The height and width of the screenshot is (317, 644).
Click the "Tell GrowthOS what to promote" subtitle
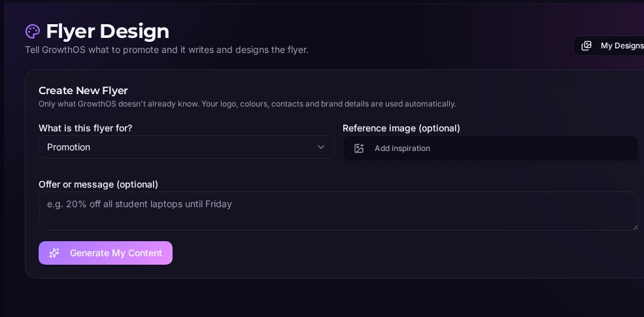[x=167, y=50]
